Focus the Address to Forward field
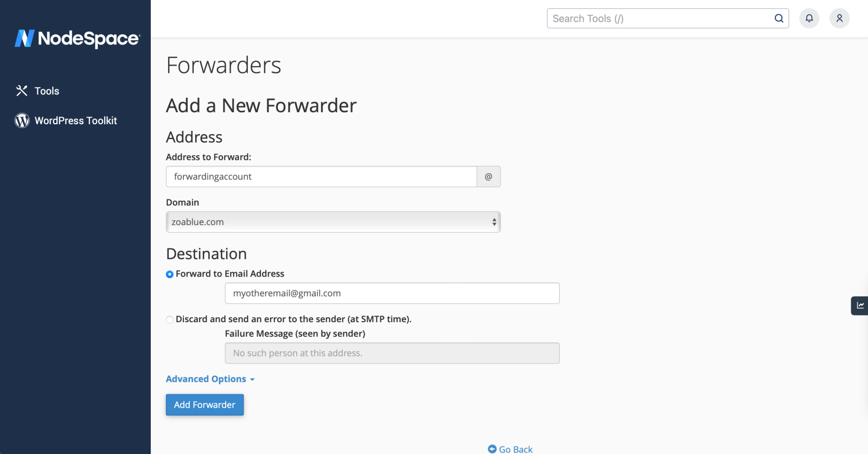Screen dimensions: 868x454 [x=321, y=177]
